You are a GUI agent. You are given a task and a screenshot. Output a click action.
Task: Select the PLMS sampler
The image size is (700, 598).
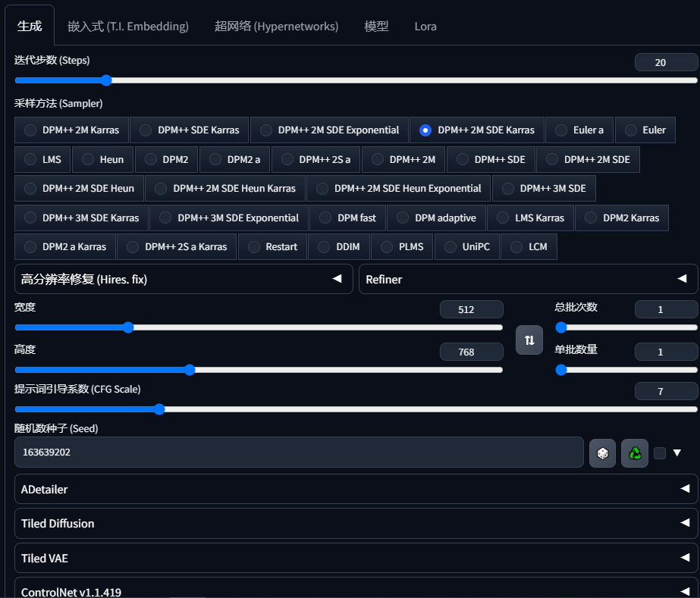(x=402, y=246)
